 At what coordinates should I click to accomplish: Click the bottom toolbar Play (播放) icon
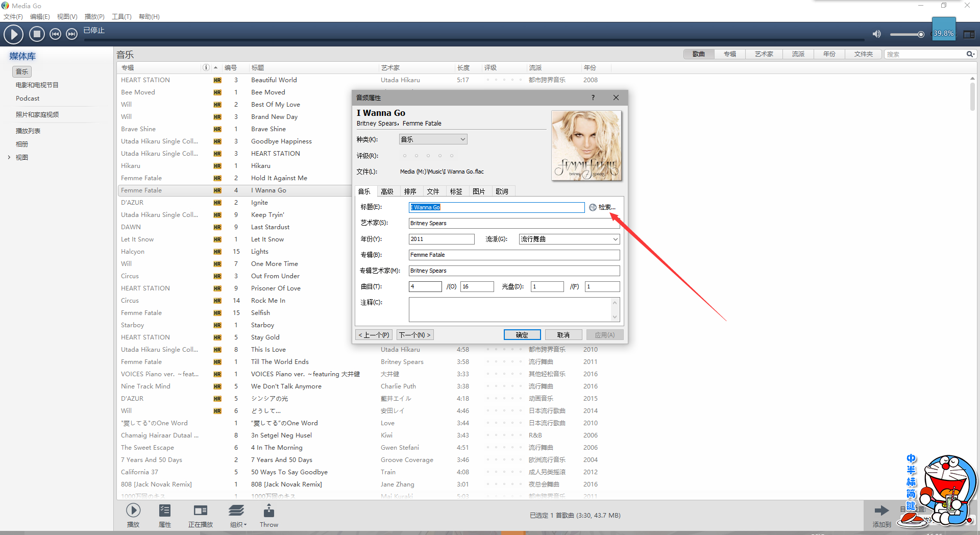pos(133,510)
